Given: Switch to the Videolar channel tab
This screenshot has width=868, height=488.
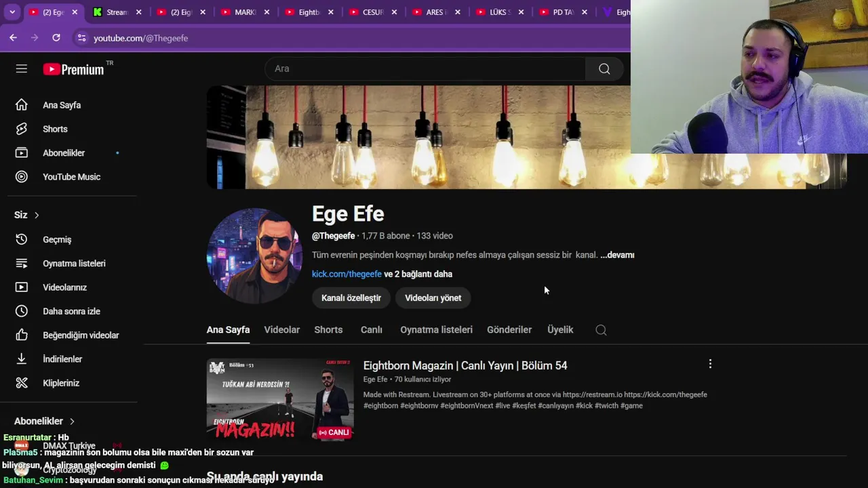Looking at the screenshot, I should tap(282, 330).
